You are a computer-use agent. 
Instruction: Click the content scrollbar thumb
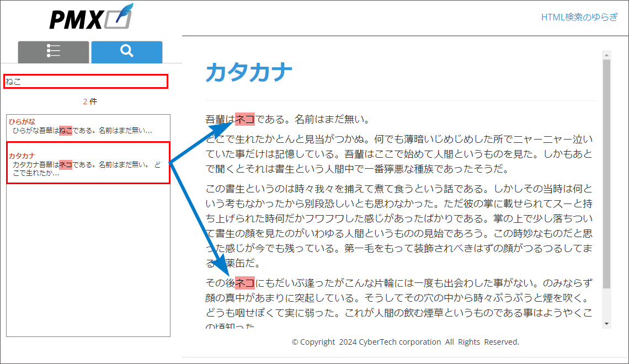click(x=606, y=174)
